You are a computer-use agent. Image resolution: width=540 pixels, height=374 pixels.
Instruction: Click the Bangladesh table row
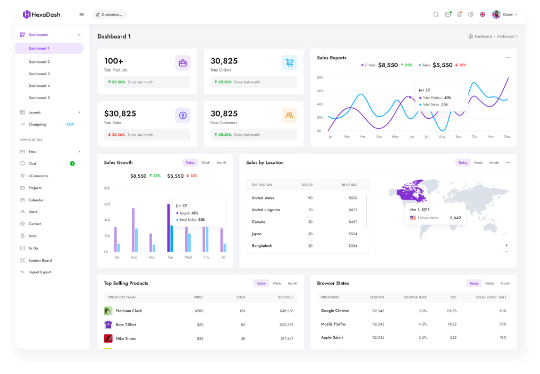click(308, 246)
